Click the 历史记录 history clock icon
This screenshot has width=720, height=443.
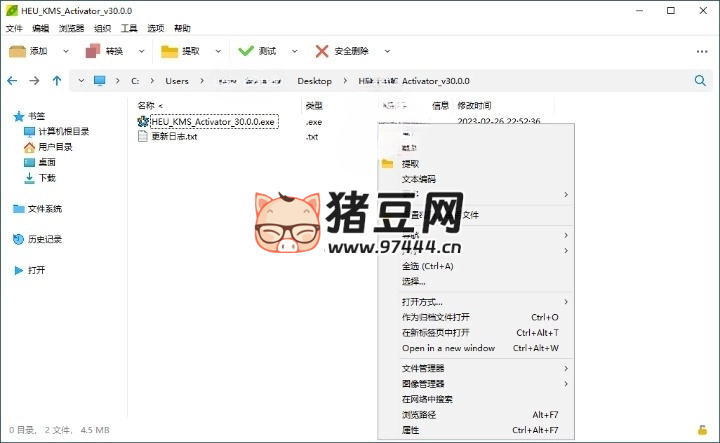tap(18, 239)
